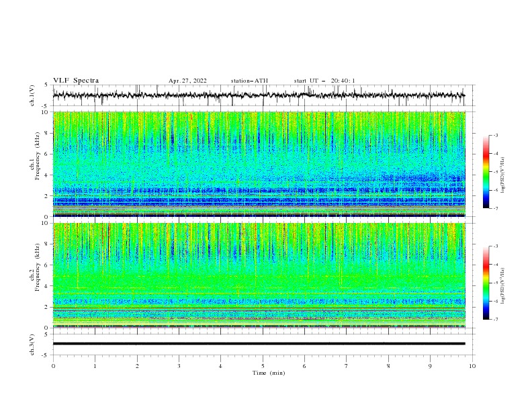Click the "8" kHz tick on ch.2 frequency axis
The height and width of the screenshot is (411, 532).
point(48,244)
